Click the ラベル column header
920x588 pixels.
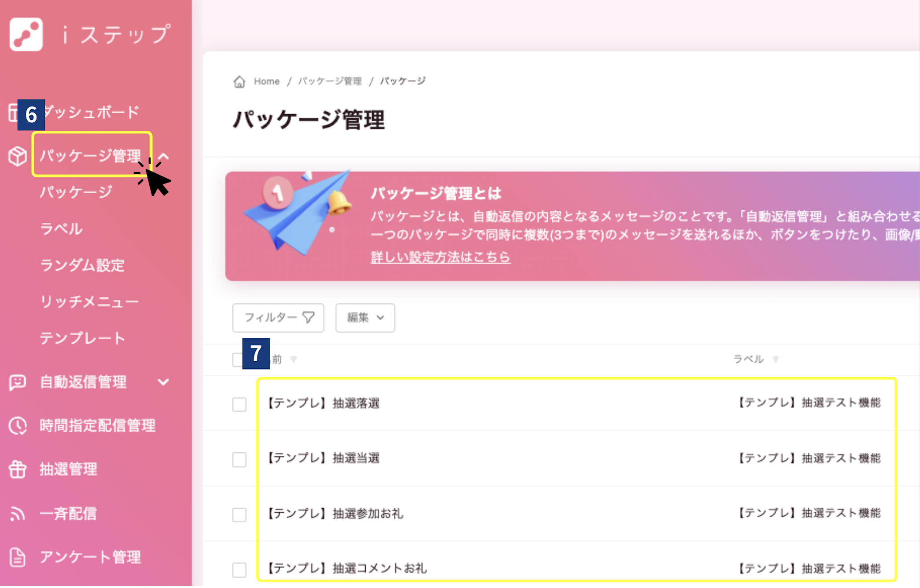(748, 359)
